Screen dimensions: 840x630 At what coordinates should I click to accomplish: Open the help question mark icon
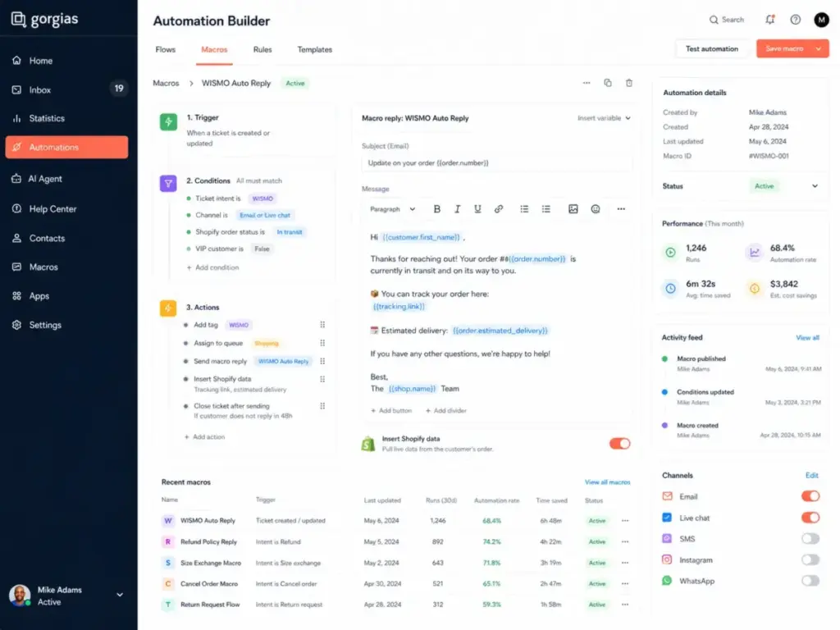[796, 20]
